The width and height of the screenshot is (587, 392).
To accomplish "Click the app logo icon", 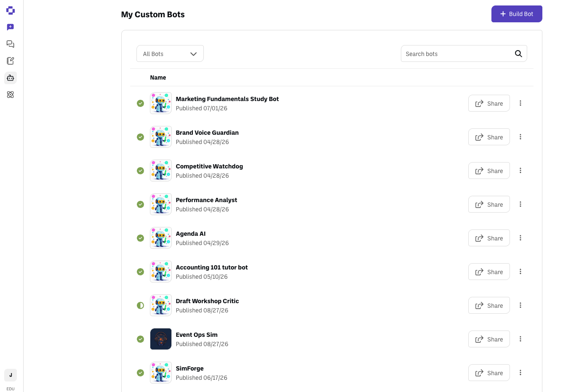I will point(11,11).
